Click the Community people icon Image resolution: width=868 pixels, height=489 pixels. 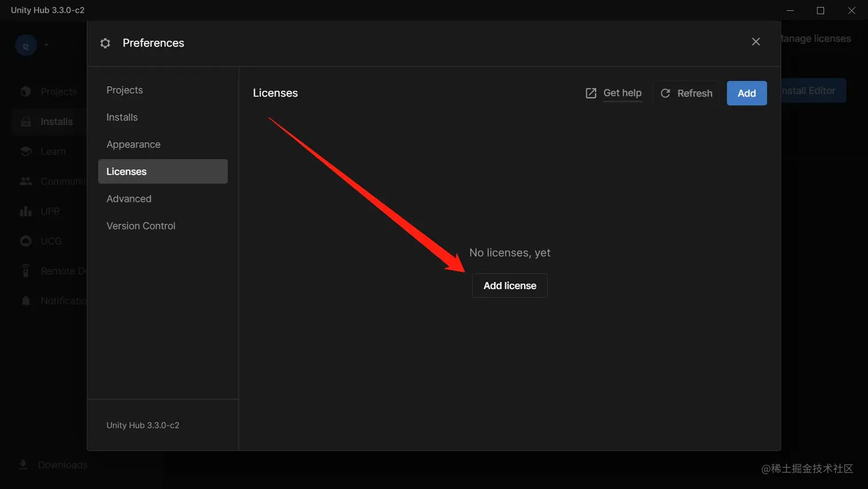25,181
